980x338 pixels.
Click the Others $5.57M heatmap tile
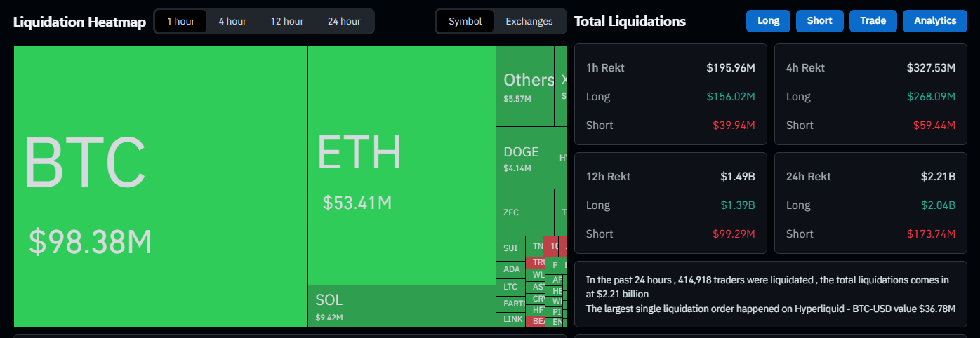524,86
